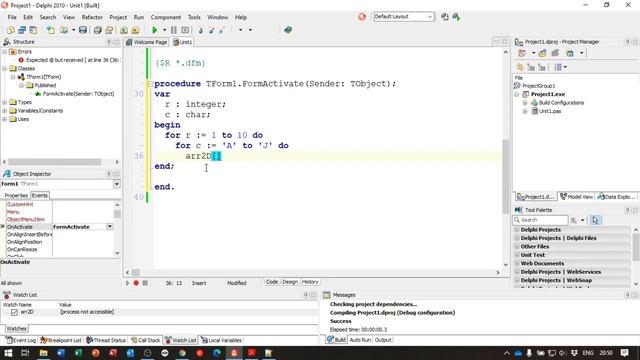Open the Default Layout dropdown
This screenshot has height=360, width=640.
pos(430,17)
